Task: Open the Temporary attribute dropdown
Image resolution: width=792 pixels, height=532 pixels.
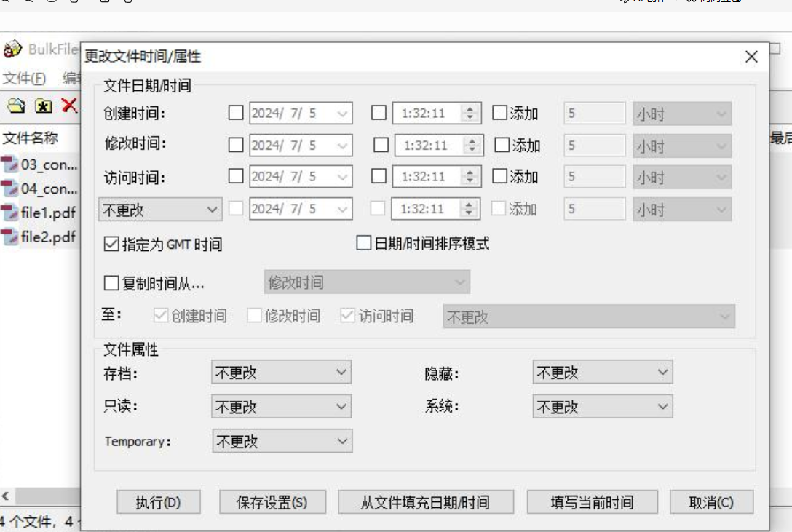Action: pos(282,441)
